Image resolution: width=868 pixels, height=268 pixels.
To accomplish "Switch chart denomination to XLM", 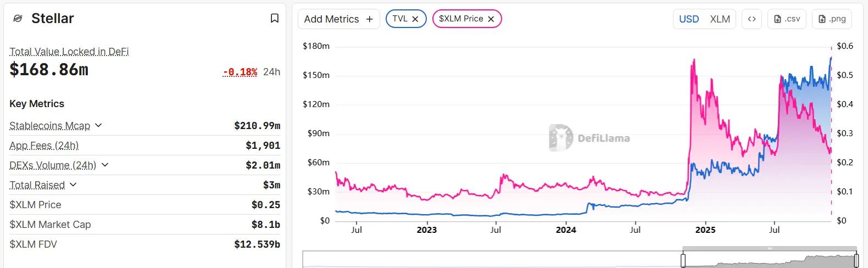I will (x=720, y=19).
